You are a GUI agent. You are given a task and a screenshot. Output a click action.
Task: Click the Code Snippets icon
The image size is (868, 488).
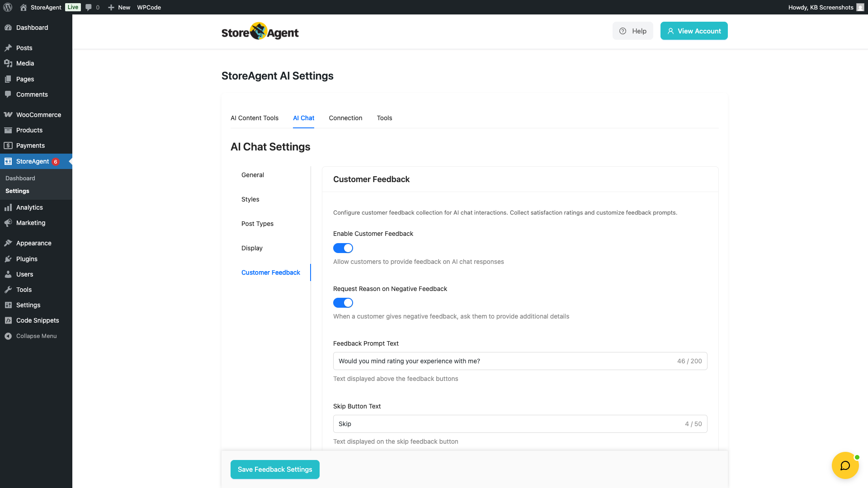[x=8, y=320]
